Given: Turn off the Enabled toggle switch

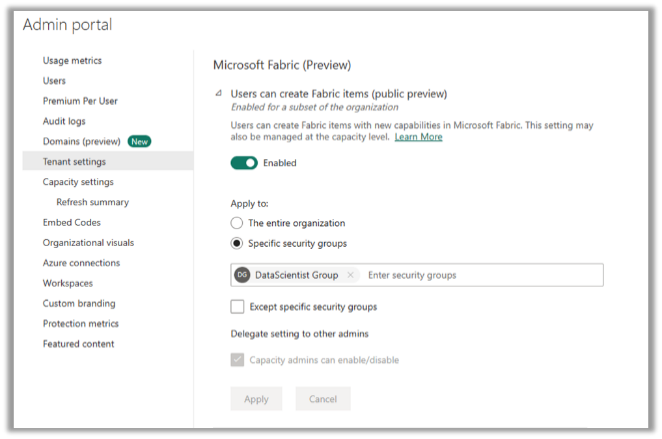Looking at the screenshot, I should click(x=244, y=163).
